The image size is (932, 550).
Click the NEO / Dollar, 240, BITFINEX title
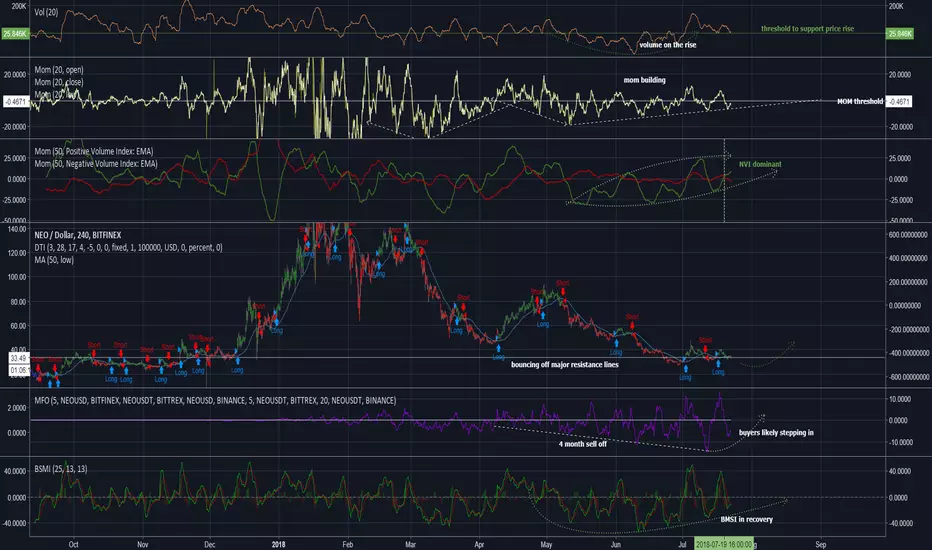[78, 235]
